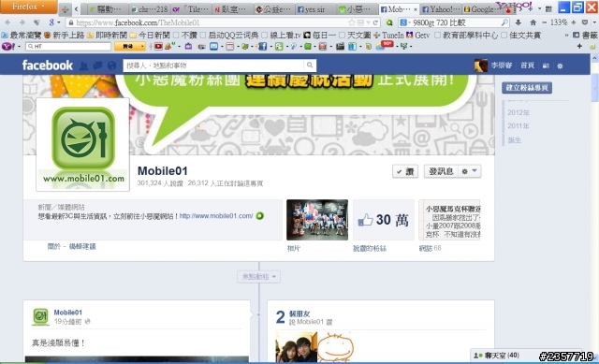This screenshot has height=364, width=599.
Task: Click the Facebook search field
Action: tap(213, 66)
